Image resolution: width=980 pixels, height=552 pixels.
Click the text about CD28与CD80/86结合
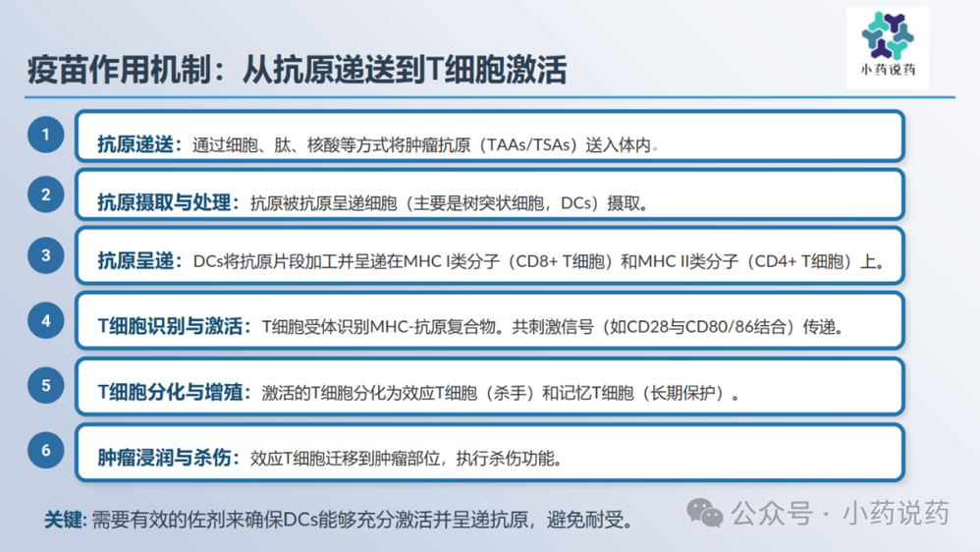click(553, 326)
